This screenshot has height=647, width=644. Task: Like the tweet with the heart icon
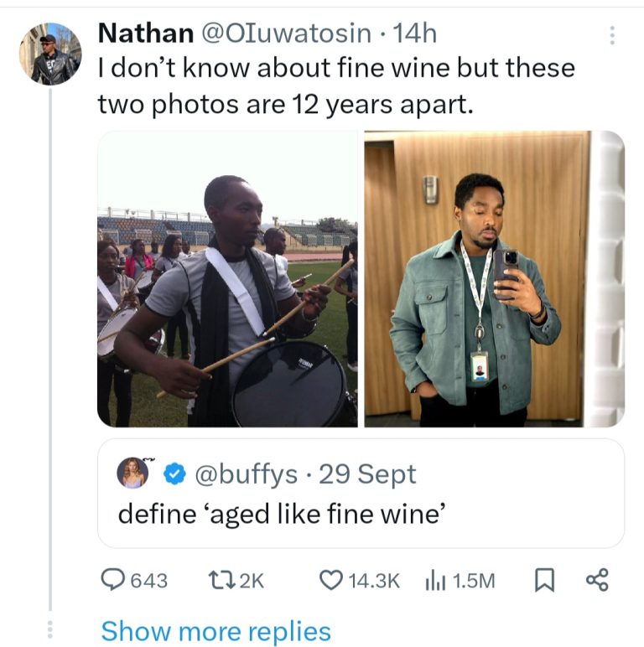point(333,580)
